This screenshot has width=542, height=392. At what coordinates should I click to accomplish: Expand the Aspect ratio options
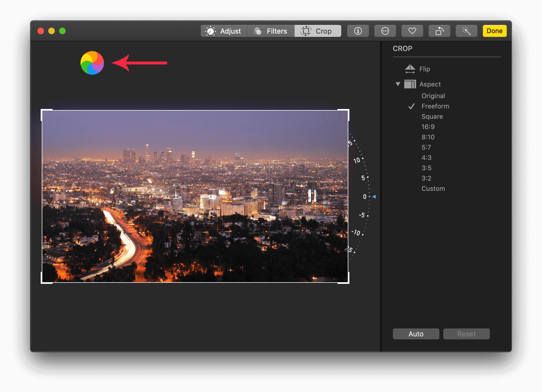pyautogui.click(x=397, y=84)
